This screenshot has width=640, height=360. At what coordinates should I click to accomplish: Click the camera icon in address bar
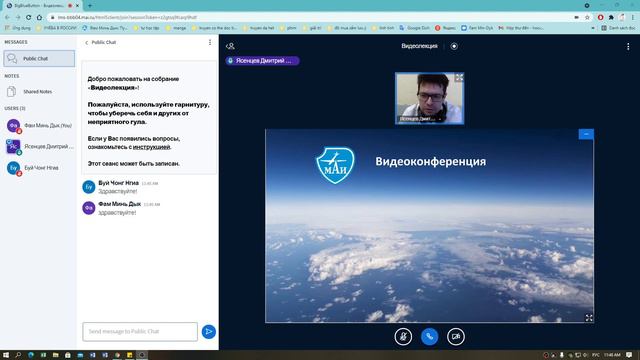(576, 17)
